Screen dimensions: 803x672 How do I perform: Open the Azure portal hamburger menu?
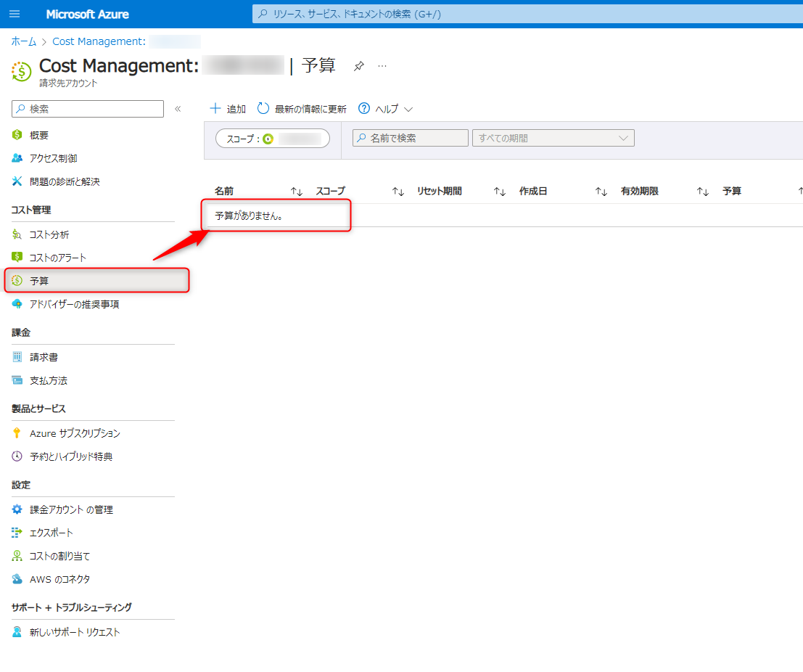point(15,14)
